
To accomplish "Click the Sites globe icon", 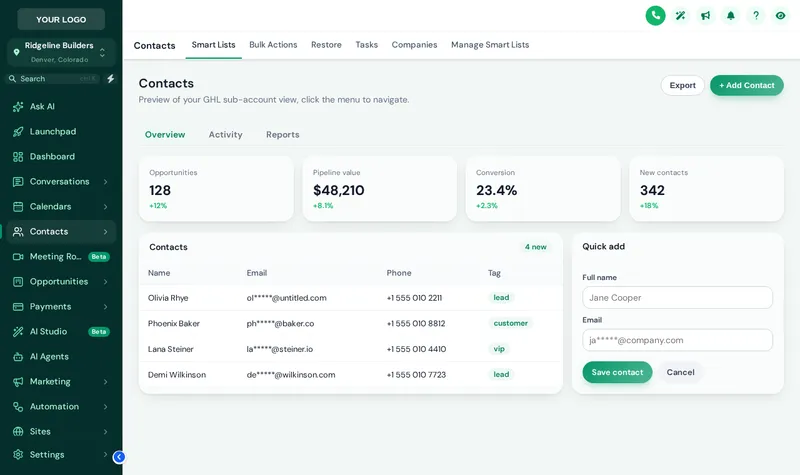I will coord(18,432).
